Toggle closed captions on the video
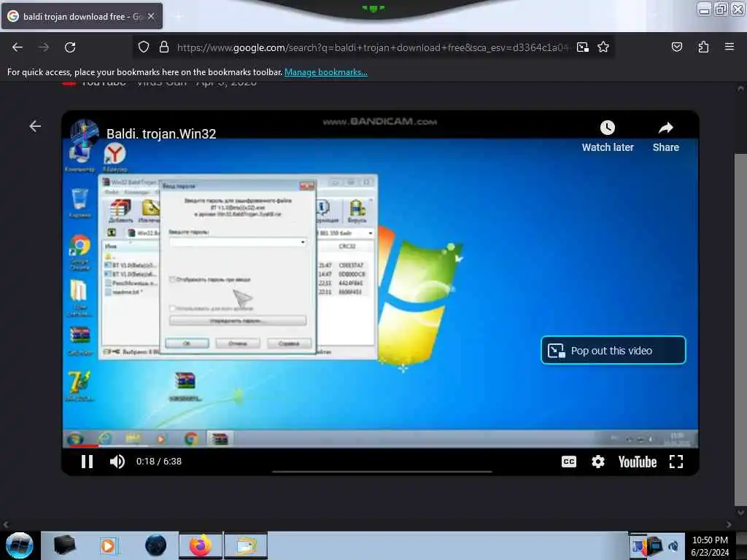 (x=569, y=462)
